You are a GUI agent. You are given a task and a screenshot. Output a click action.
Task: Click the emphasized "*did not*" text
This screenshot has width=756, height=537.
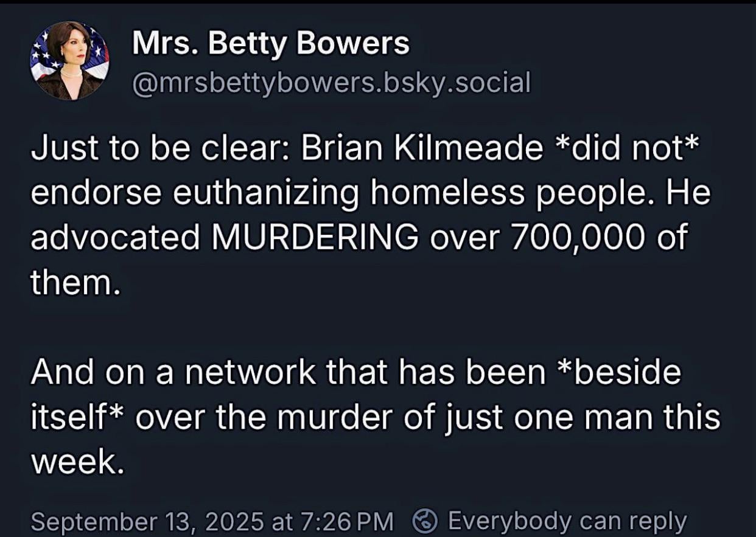coord(624,150)
